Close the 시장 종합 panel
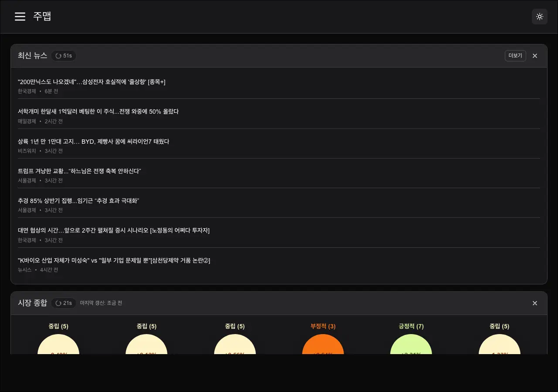The height and width of the screenshot is (392, 558). pyautogui.click(x=535, y=303)
